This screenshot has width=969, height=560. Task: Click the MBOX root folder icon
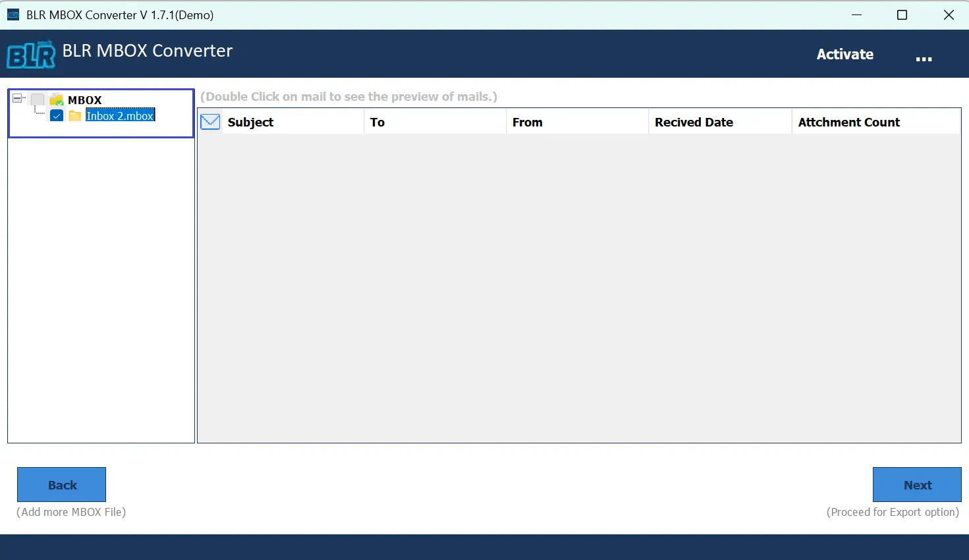point(57,100)
